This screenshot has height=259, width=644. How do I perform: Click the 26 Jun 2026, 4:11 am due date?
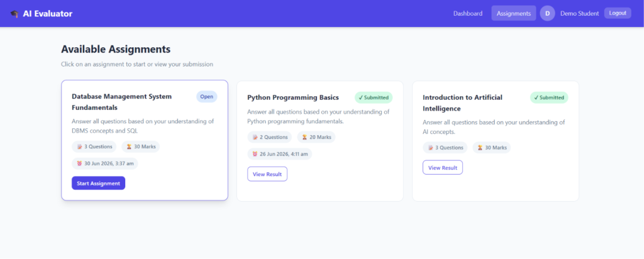[284, 154]
